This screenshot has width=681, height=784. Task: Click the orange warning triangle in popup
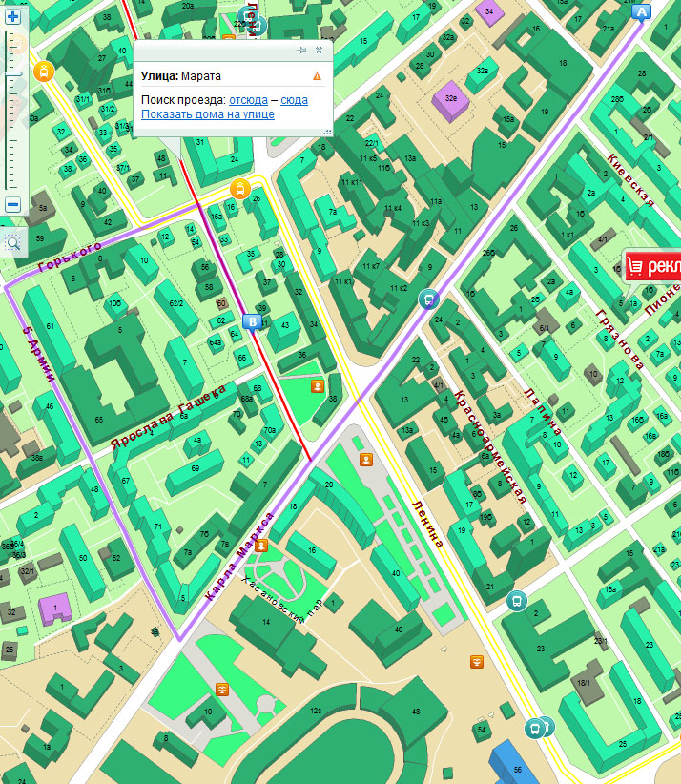point(317,75)
